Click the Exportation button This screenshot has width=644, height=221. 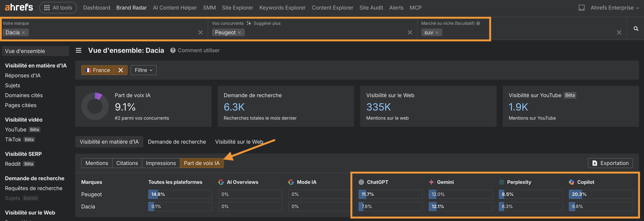coord(610,163)
